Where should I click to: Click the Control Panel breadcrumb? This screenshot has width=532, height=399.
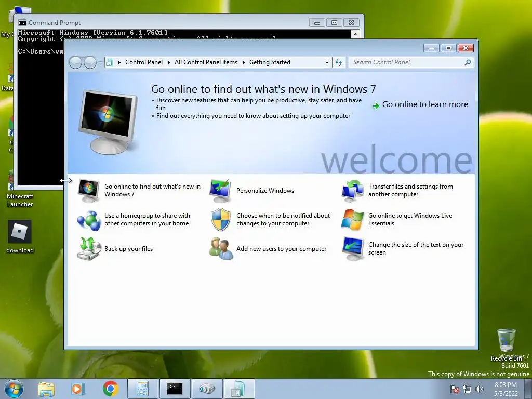coord(144,62)
